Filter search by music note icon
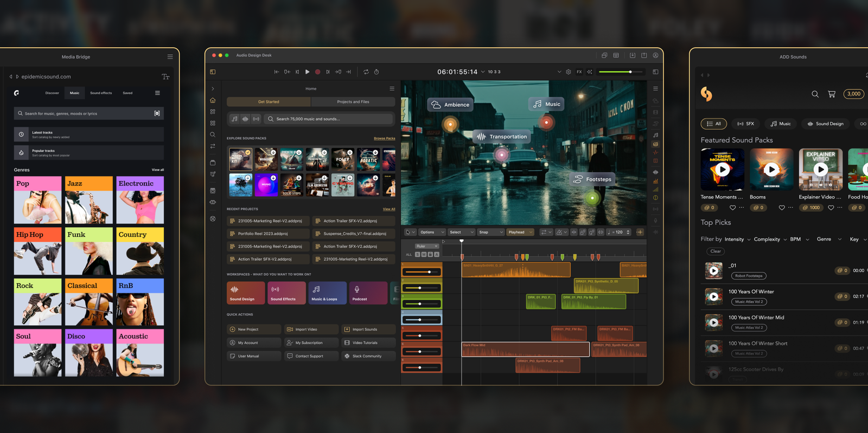The height and width of the screenshot is (433, 868). point(234,119)
